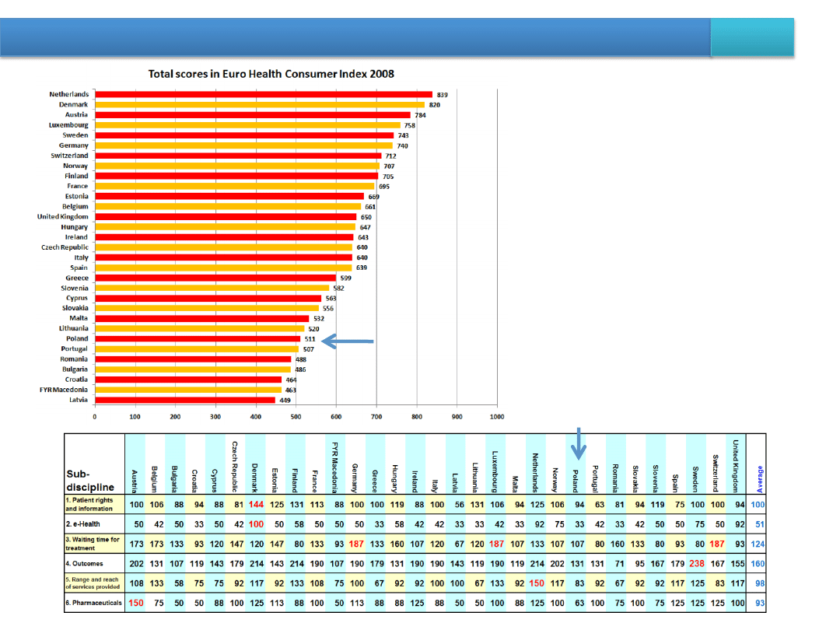The height and width of the screenshot is (630, 840).
Task: Click the red 150 value in the Pharmaceuticals row
Action: click(136, 604)
